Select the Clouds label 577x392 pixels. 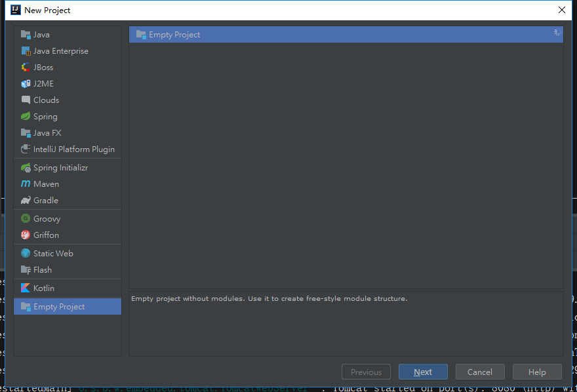(46, 100)
